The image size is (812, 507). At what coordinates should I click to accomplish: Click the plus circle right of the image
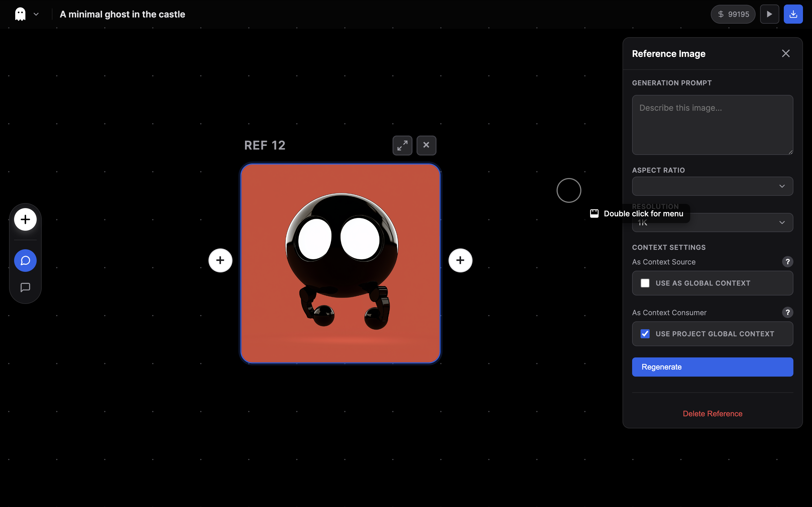point(460,260)
